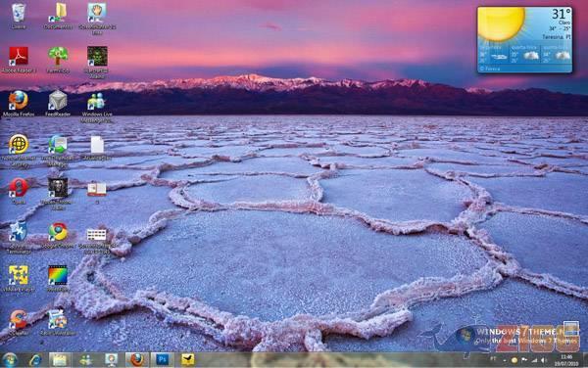Click the weather gadget sun image
Viewport: 588px width, 368px height.
(x=501, y=23)
